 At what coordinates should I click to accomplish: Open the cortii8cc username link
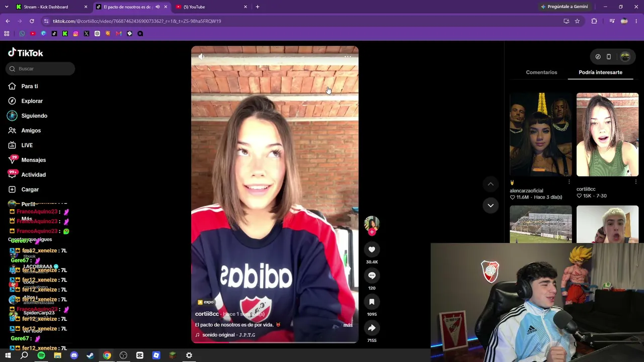click(x=207, y=314)
